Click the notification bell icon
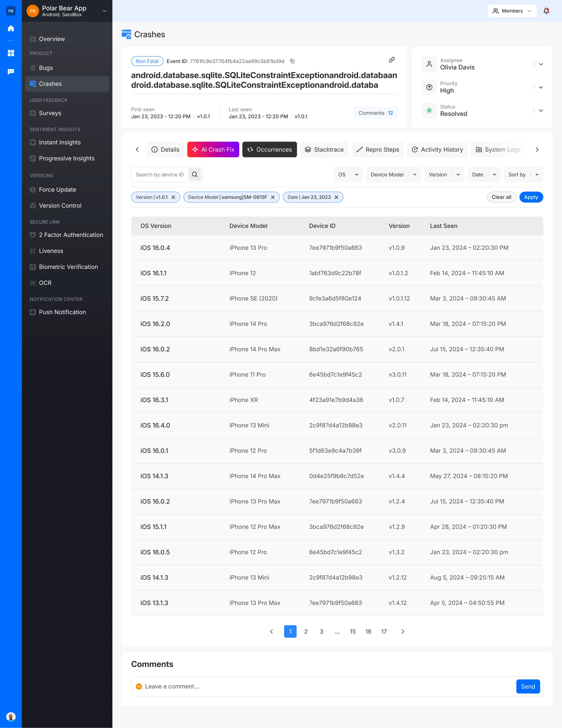Viewport: 562px width, 728px height. click(x=546, y=11)
